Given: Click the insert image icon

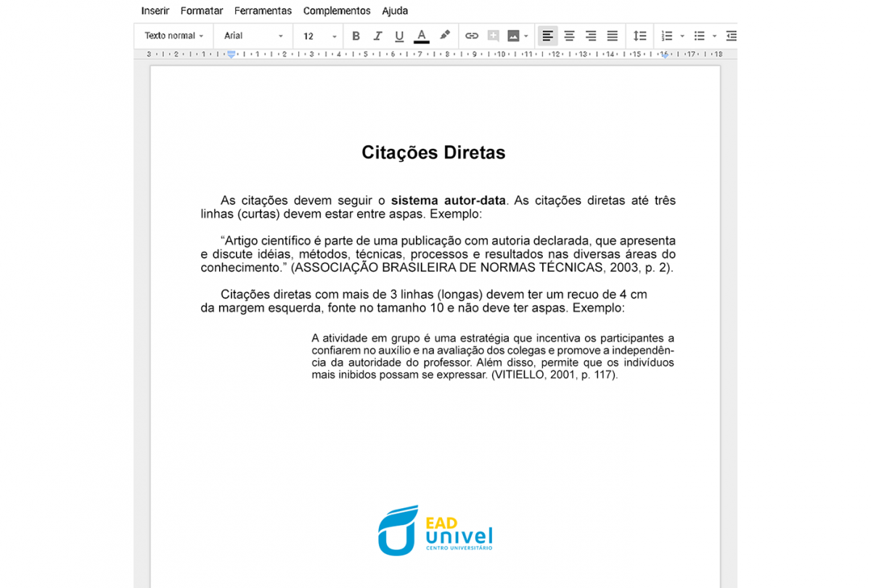Looking at the screenshot, I should pos(514,36).
